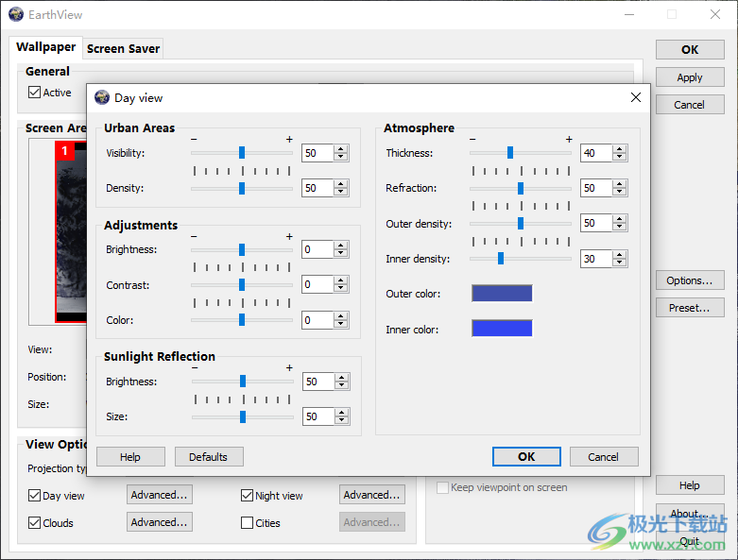This screenshot has height=560, width=738.
Task: Increase Atmosphere Thickness with up arrow
Action: coord(619,149)
